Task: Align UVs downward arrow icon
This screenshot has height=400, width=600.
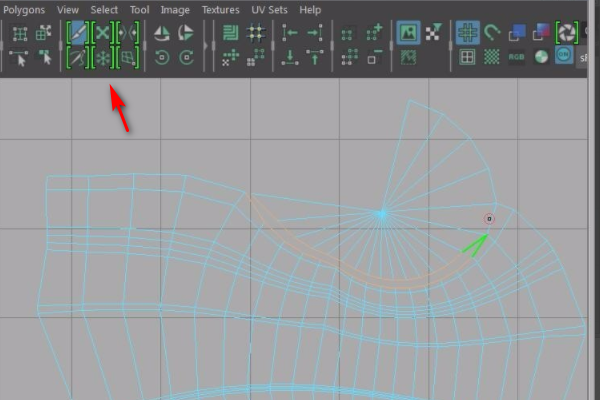Action: tap(290, 58)
